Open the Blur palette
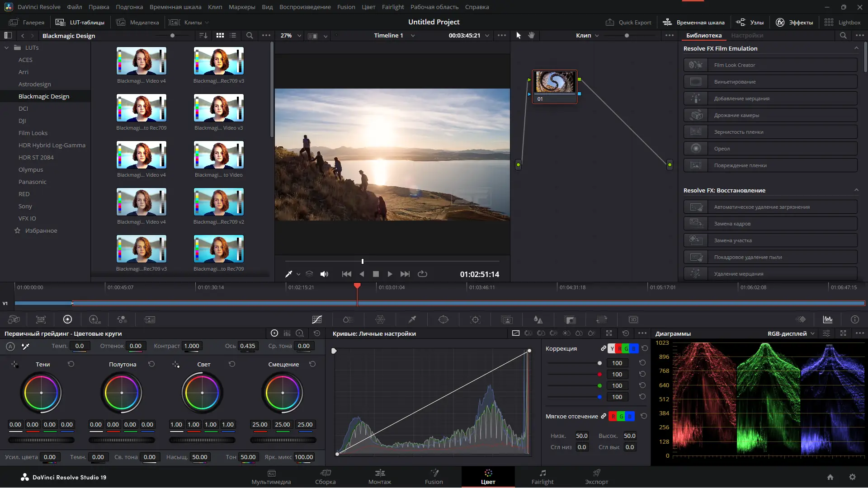Image resolution: width=868 pixels, height=488 pixels. [538, 319]
